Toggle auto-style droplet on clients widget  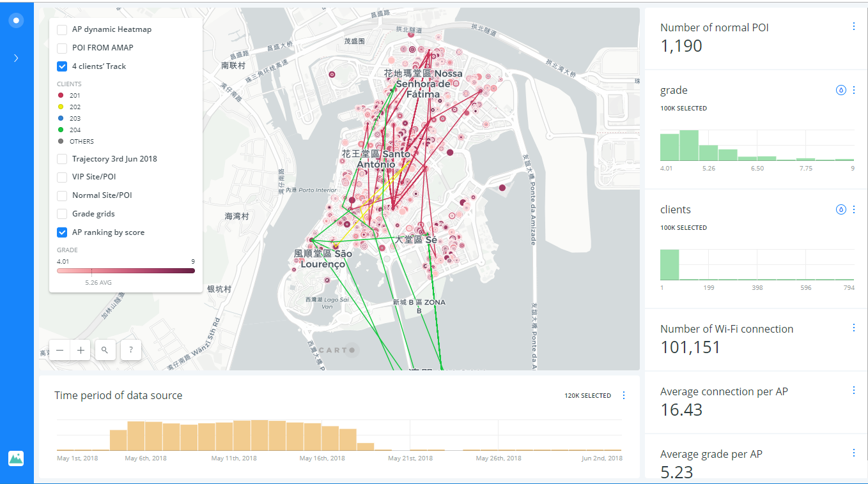point(841,209)
